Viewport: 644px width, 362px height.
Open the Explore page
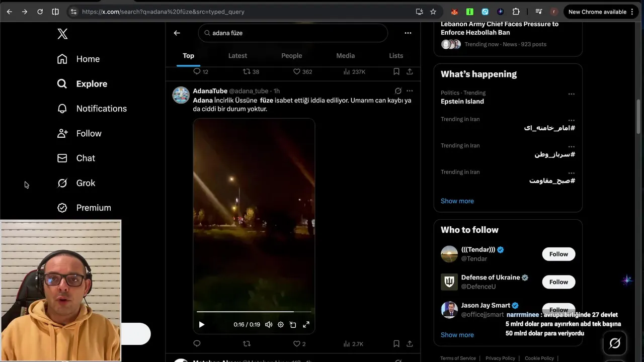82,83
